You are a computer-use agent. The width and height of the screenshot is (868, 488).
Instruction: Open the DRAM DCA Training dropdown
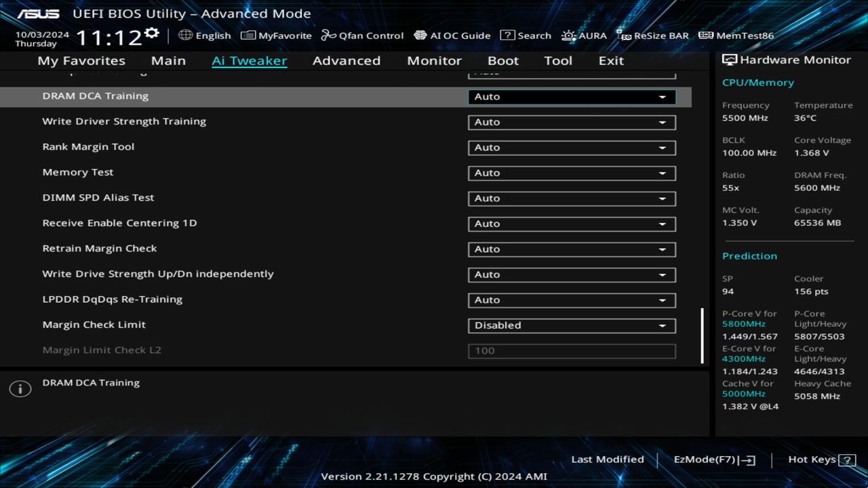[x=572, y=96]
